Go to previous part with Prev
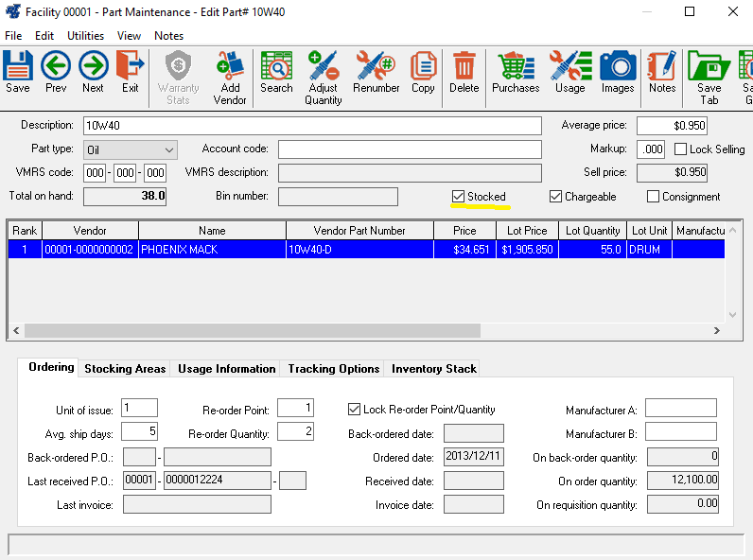This screenshot has width=753, height=560. [x=56, y=72]
